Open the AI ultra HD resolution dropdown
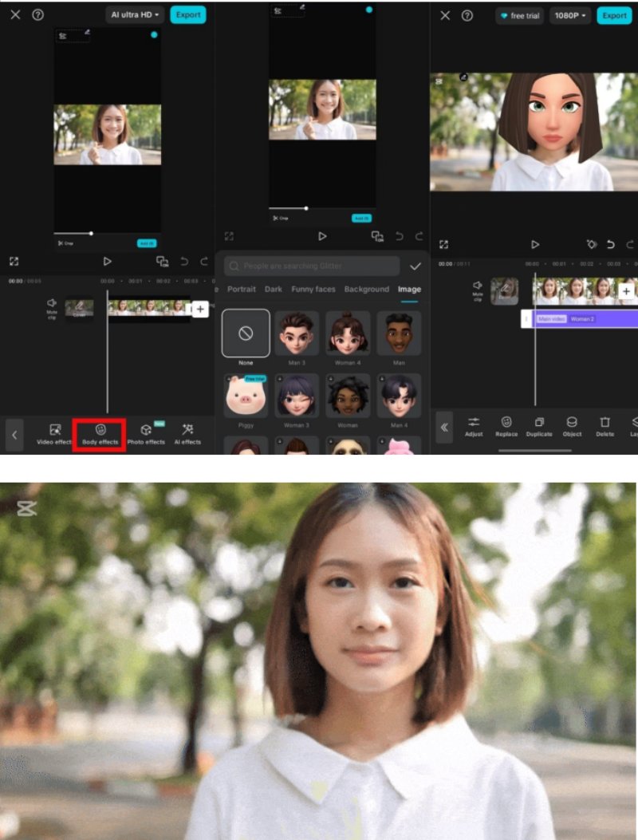The width and height of the screenshot is (638, 840). (x=135, y=15)
